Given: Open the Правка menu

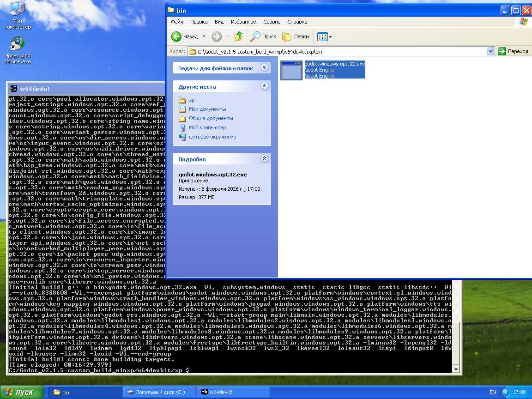Looking at the screenshot, I should pyautogui.click(x=199, y=22).
